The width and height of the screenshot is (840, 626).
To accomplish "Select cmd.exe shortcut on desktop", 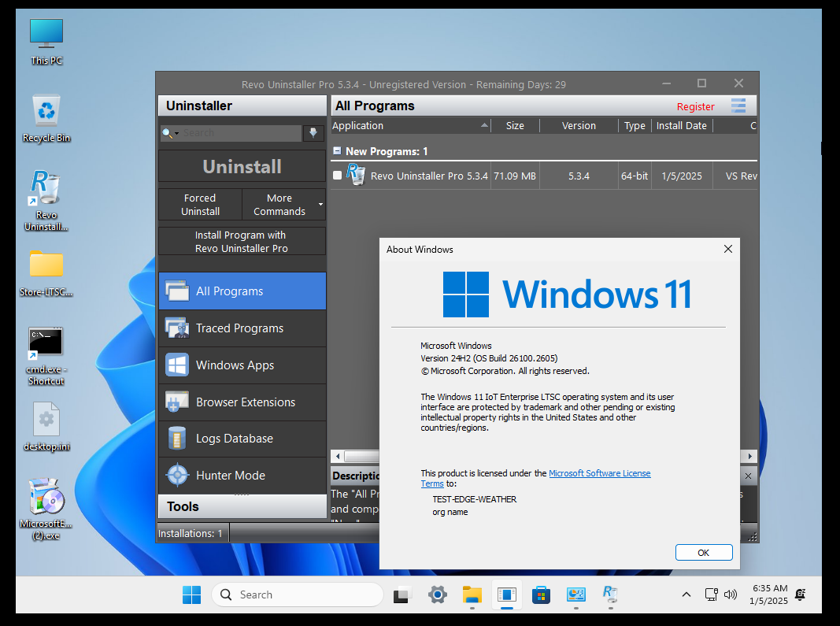I will [x=46, y=357].
